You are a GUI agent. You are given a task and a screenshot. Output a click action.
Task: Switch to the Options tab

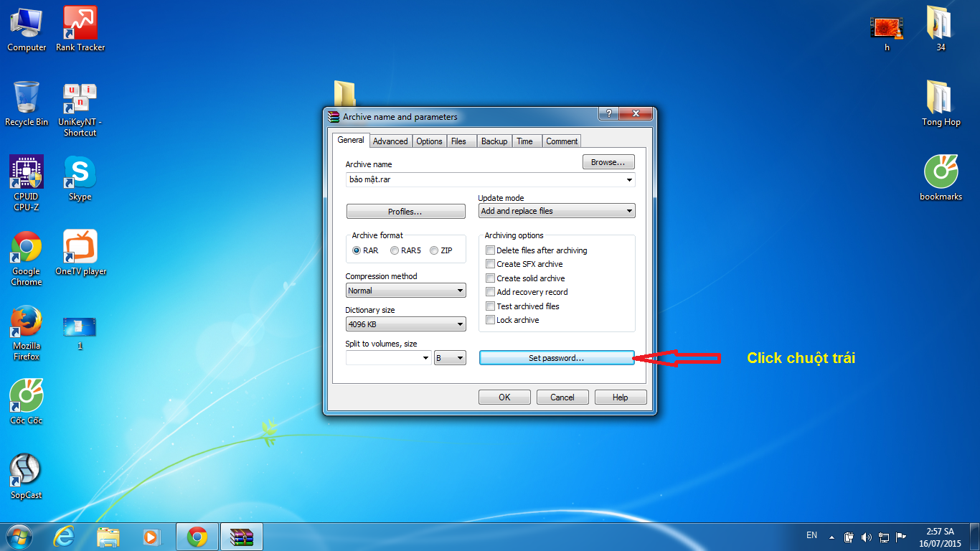pos(429,141)
